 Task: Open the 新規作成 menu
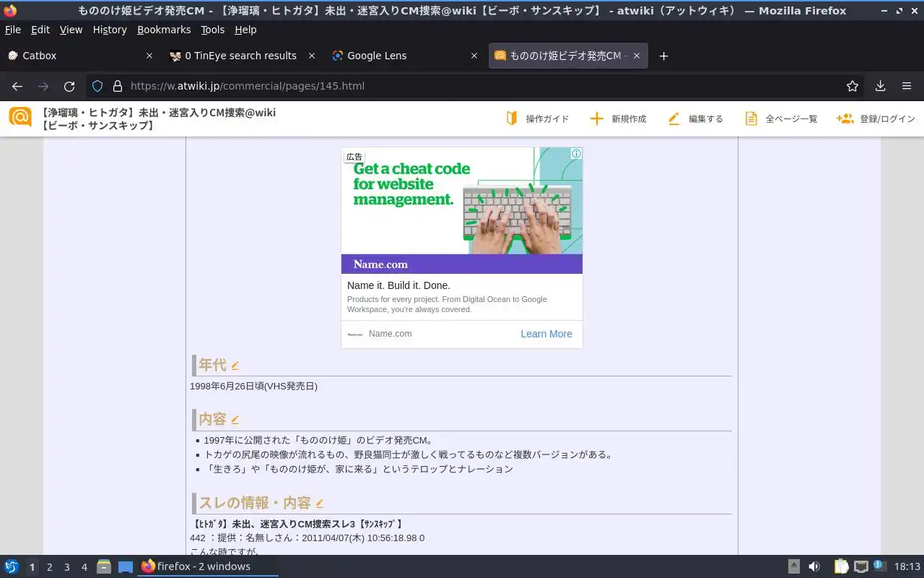point(618,118)
